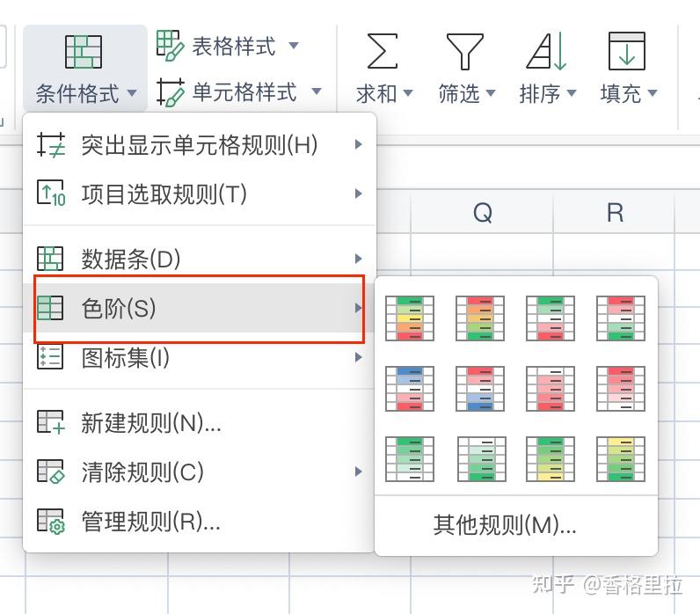Select column Q header
The width and height of the screenshot is (700, 614).
pos(482,212)
